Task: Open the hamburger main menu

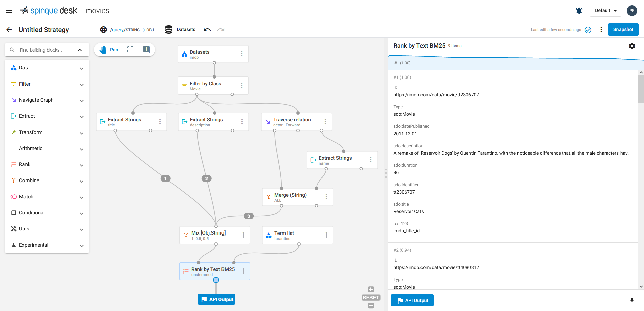Action: [9, 11]
